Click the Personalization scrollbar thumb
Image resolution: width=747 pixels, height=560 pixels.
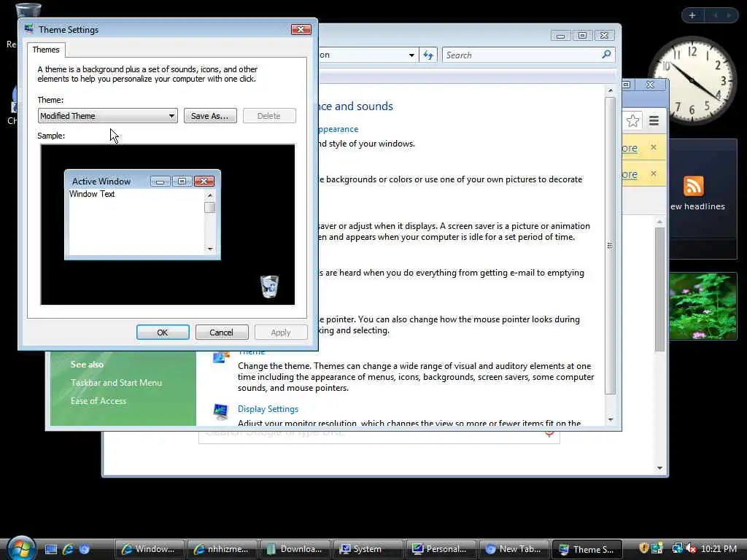(610, 246)
